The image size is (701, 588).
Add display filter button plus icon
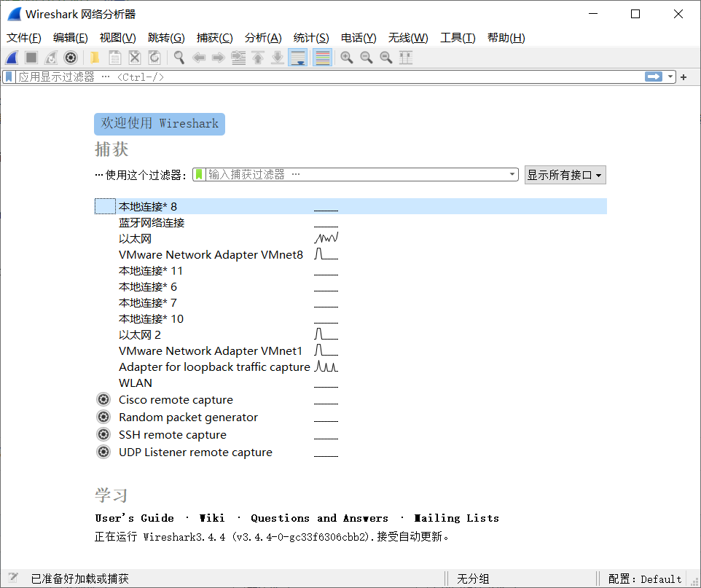click(684, 77)
